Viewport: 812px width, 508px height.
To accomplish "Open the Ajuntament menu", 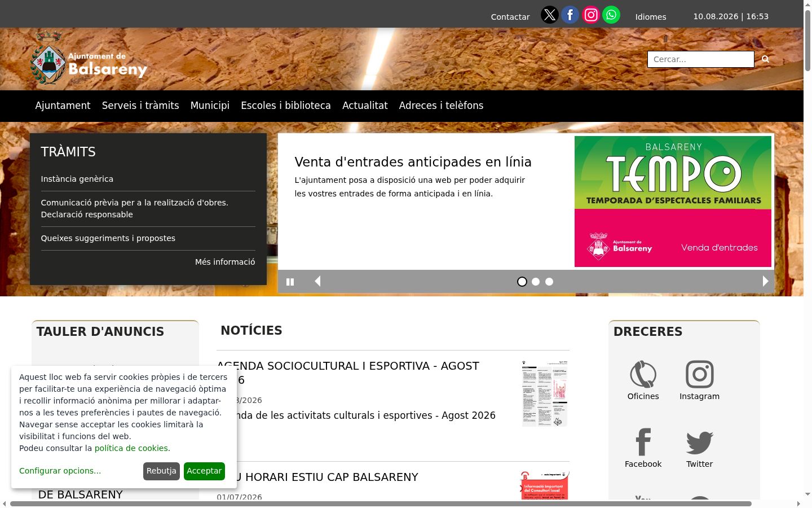I will point(63,106).
